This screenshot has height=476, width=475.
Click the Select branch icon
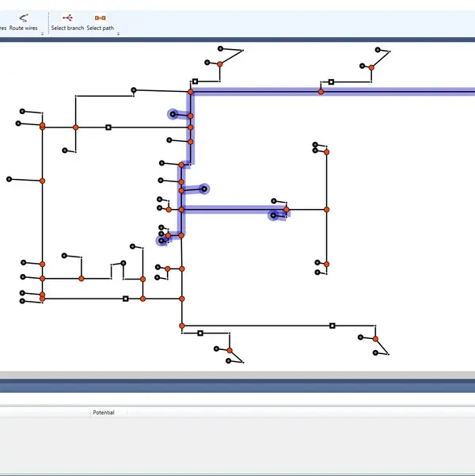pyautogui.click(x=67, y=17)
